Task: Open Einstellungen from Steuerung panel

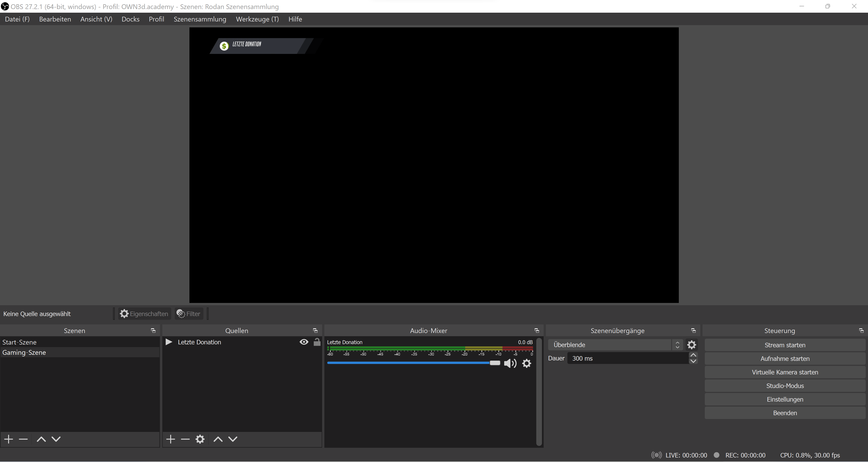Action: 785,399
